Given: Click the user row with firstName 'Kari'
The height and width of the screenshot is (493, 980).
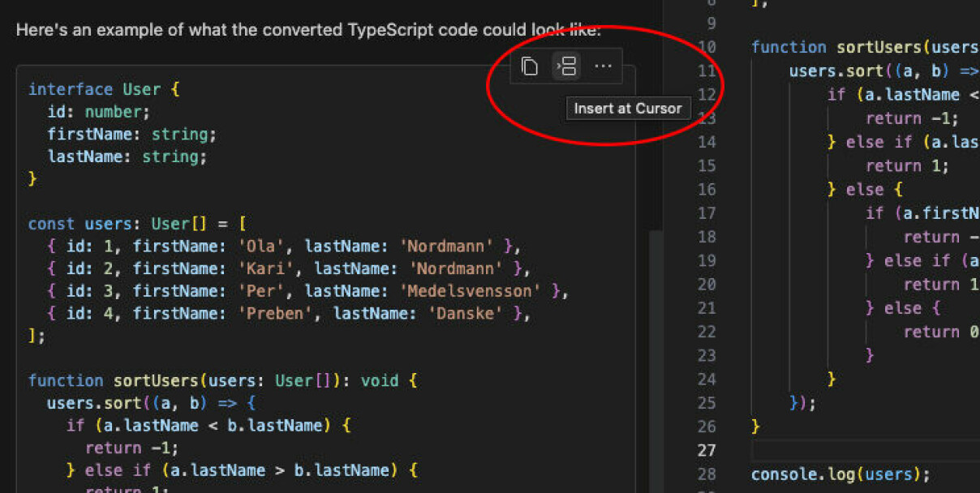Looking at the screenshot, I should coord(288,268).
